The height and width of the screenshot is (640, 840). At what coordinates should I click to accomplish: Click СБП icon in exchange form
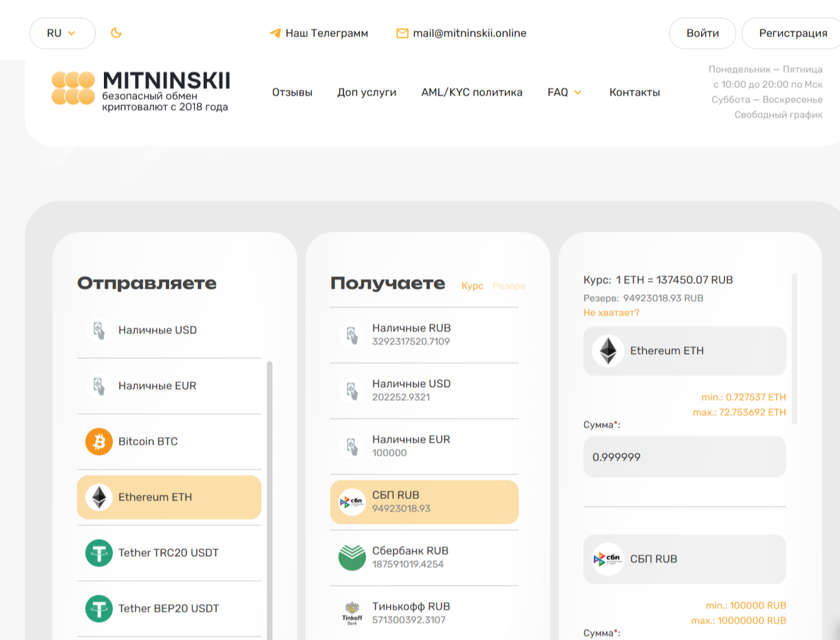(608, 559)
